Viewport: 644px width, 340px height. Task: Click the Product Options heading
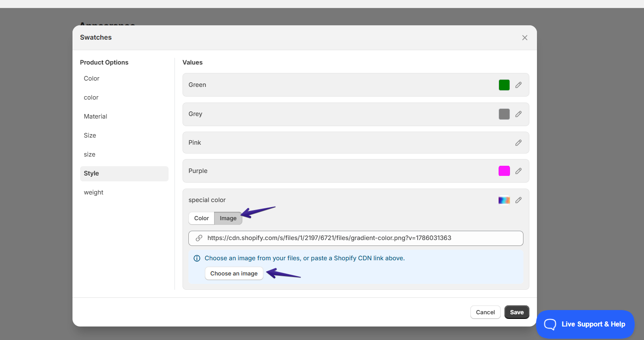pyautogui.click(x=104, y=62)
